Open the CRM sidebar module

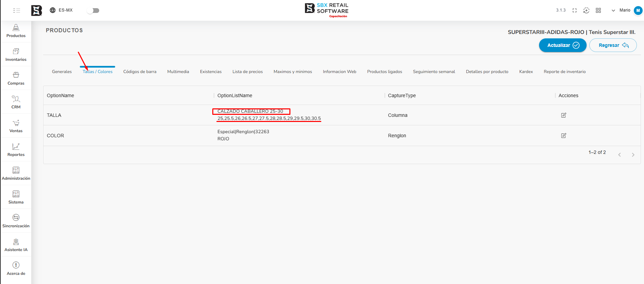16,102
